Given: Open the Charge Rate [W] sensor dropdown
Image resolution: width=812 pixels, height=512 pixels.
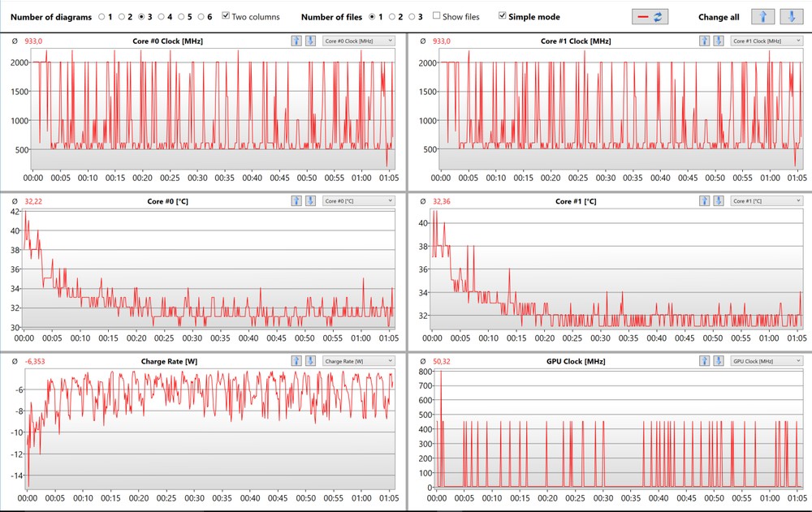Looking at the screenshot, I should click(x=358, y=361).
